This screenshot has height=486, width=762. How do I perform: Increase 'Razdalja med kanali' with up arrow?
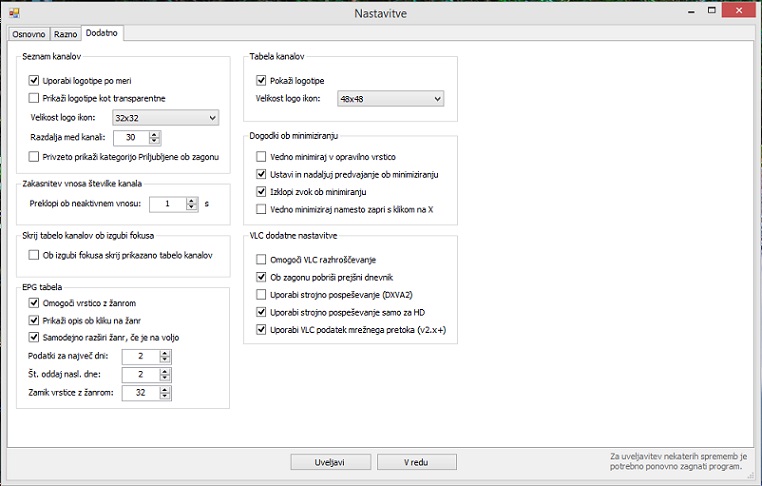pos(155,133)
